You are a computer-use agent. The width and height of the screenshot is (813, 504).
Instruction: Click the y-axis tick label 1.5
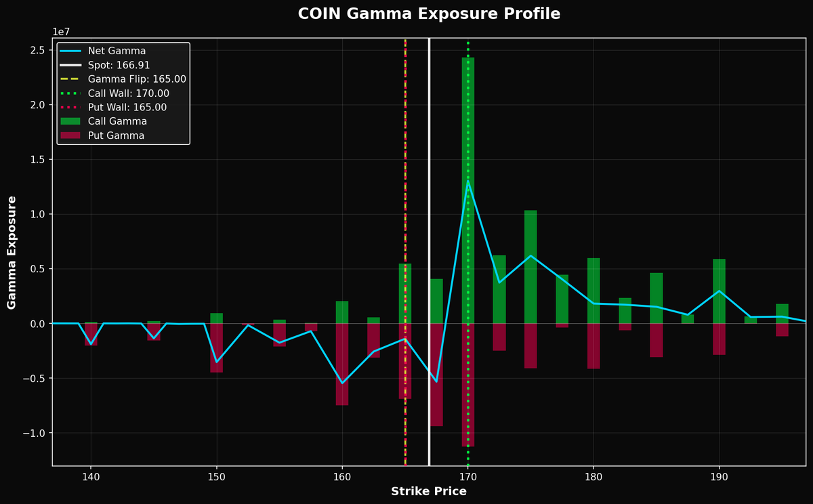tap(39, 160)
